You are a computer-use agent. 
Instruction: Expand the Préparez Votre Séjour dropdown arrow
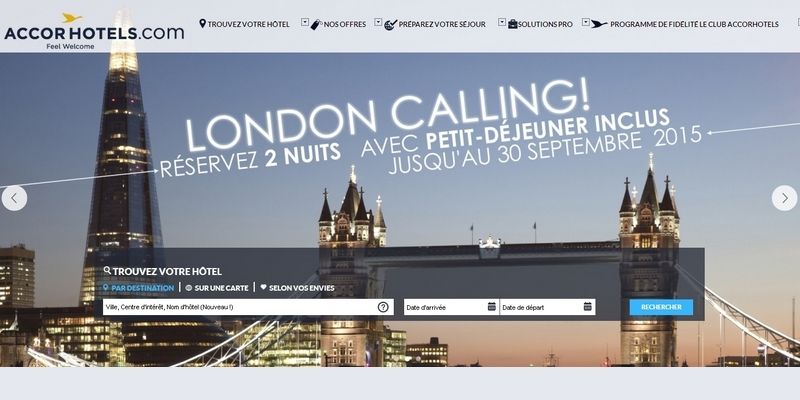pos(378,22)
